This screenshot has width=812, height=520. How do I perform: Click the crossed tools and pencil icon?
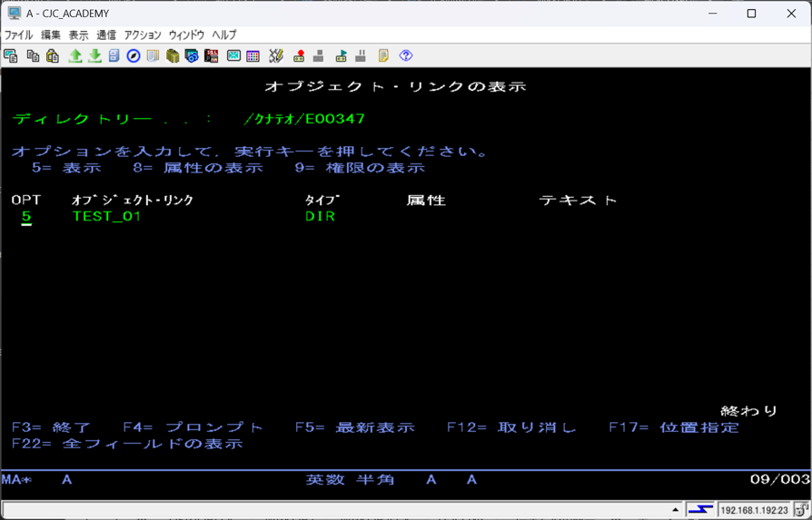[x=276, y=56]
